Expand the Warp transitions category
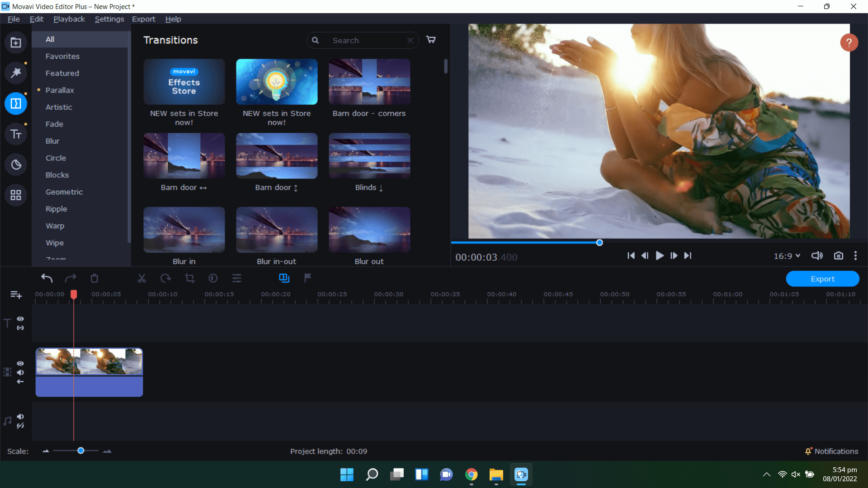The width and height of the screenshot is (868, 488). 55,225
